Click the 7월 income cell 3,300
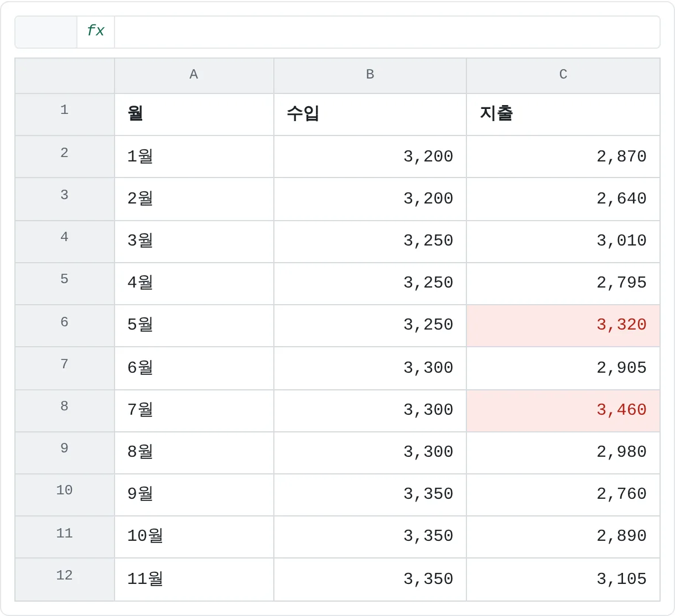 point(370,411)
